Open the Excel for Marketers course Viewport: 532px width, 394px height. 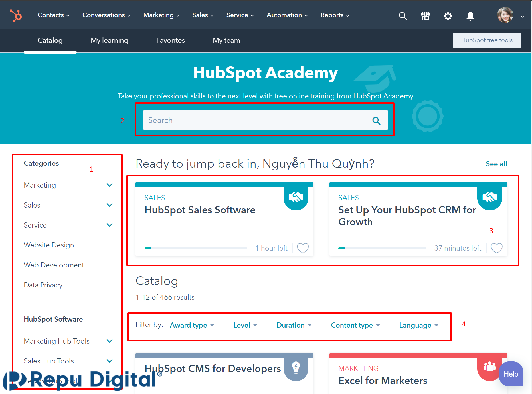click(383, 381)
